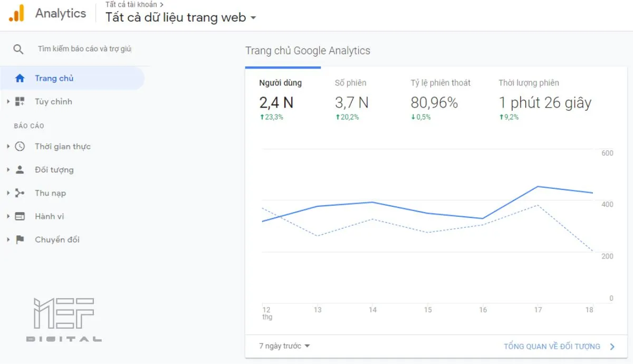
Task: Click the Tìm kiếm báo cáo search field
Action: coord(84,49)
